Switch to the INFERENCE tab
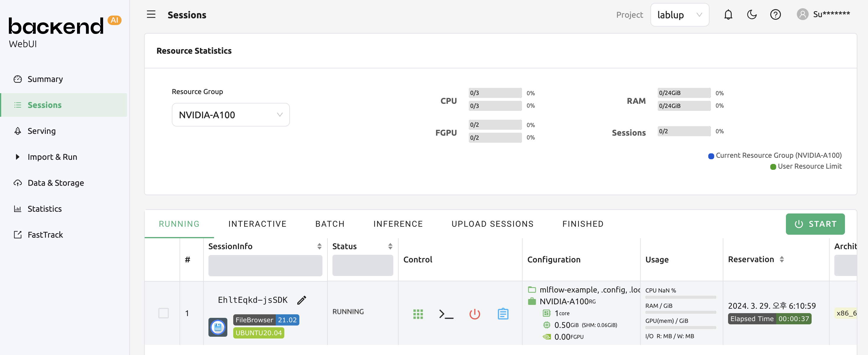The image size is (868, 355). click(x=398, y=224)
